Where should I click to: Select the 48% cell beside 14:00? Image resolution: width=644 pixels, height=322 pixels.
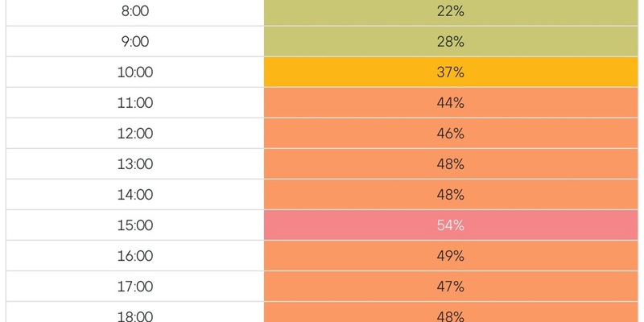click(451, 195)
